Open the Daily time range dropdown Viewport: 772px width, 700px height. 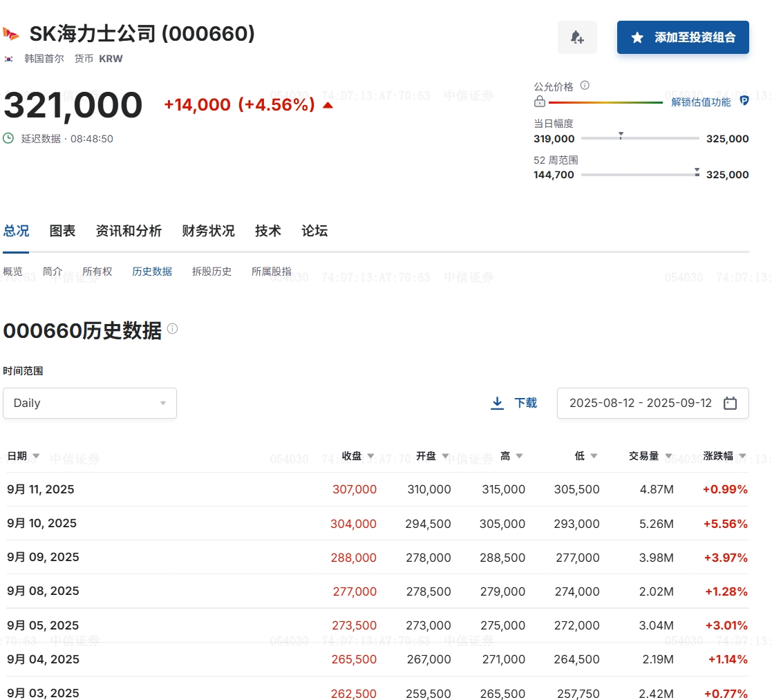[x=90, y=403]
